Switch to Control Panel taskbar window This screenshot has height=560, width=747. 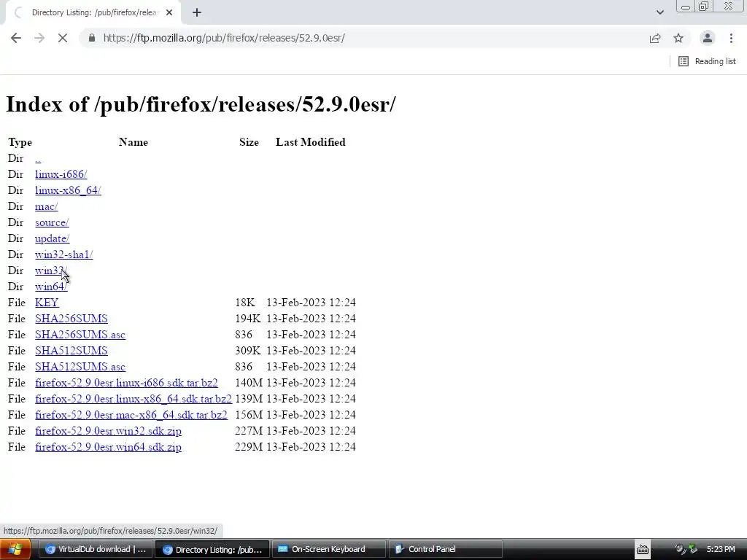tap(446, 550)
